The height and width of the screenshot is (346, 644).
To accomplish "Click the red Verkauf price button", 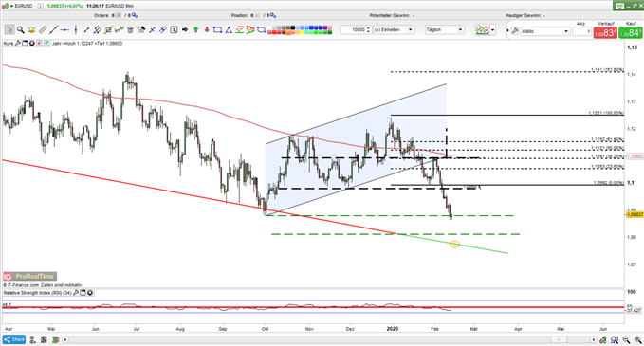I will (605, 33).
